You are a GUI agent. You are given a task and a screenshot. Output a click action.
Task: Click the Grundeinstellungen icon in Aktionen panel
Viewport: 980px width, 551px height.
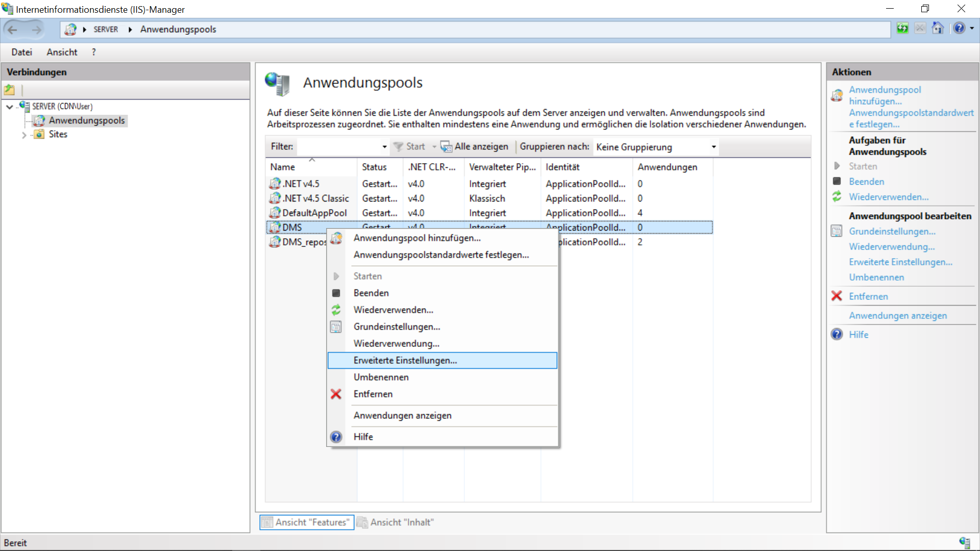837,231
